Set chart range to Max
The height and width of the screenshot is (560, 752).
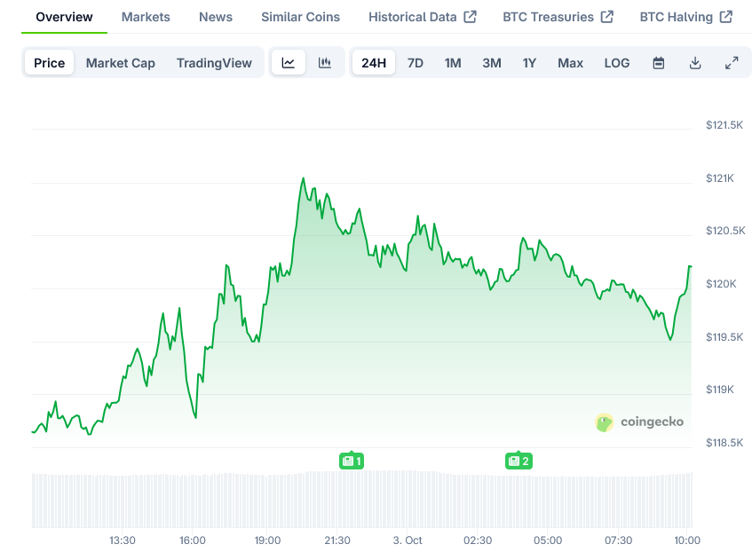pos(570,63)
